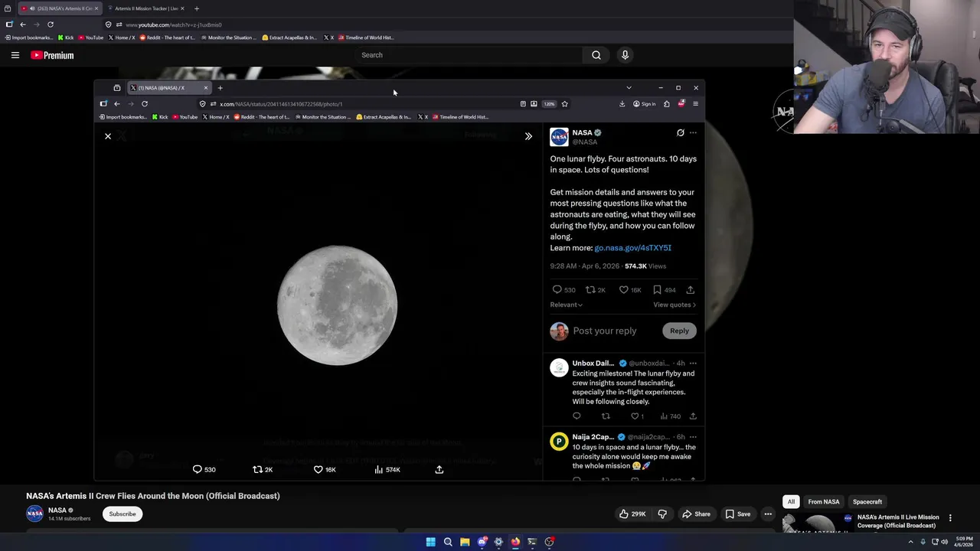Go to YouTube Premium home logo
Viewport: 980px width, 551px height.
click(x=52, y=55)
